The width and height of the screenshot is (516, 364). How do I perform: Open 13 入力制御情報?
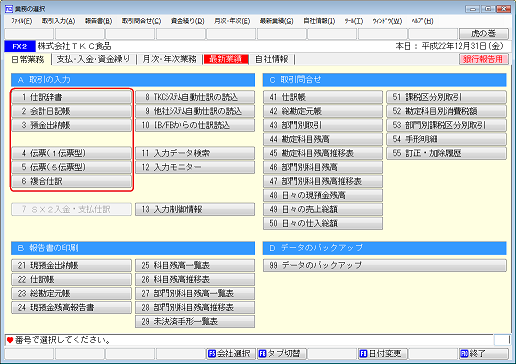coord(195,209)
